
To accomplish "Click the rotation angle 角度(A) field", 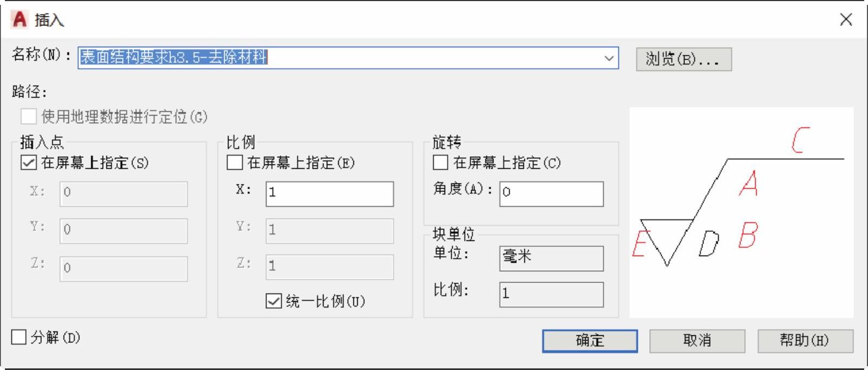I will click(550, 194).
